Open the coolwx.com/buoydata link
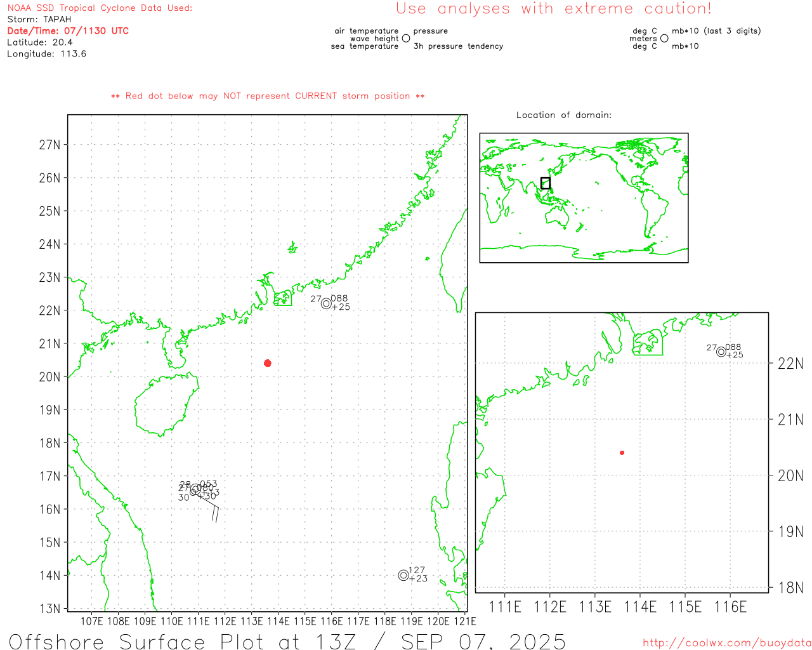The height and width of the screenshot is (650, 812). pyautogui.click(x=727, y=643)
